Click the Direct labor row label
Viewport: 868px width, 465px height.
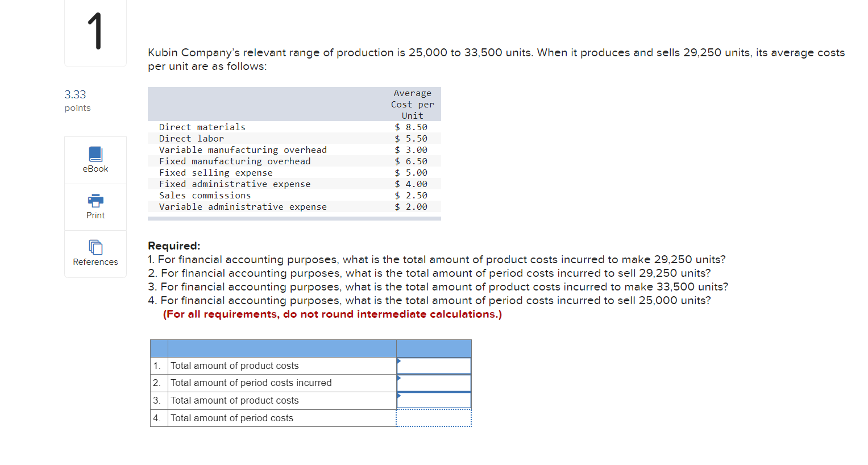click(x=192, y=139)
